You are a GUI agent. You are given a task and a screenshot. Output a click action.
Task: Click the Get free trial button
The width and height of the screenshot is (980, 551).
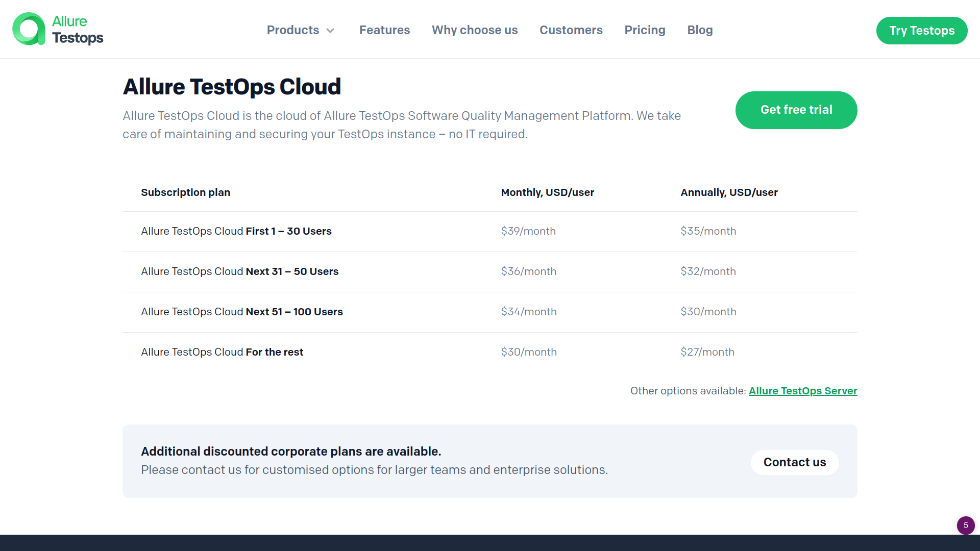point(796,110)
